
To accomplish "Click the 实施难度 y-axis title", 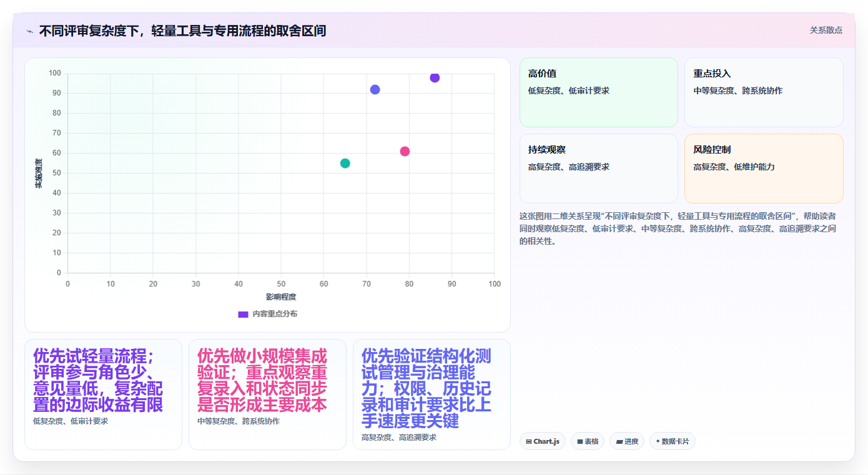I will [39, 174].
